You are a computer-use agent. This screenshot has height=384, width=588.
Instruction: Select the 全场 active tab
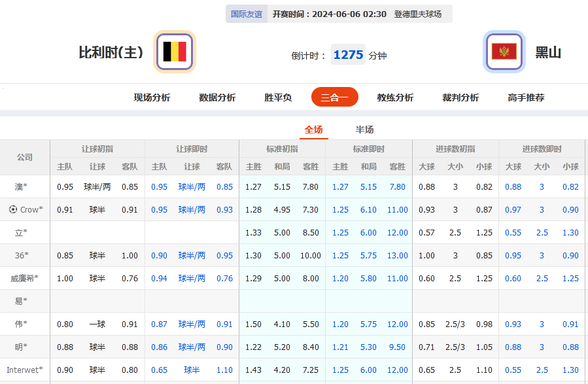pyautogui.click(x=313, y=130)
